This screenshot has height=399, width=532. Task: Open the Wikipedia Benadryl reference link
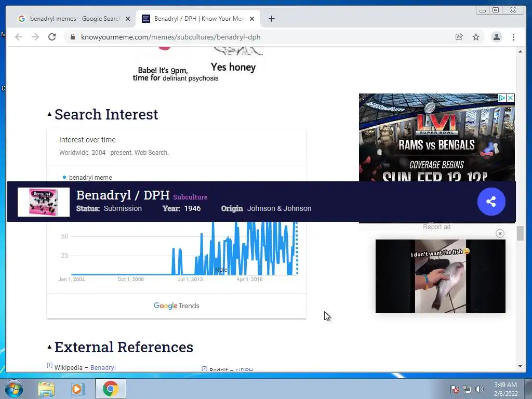pyautogui.click(x=103, y=367)
